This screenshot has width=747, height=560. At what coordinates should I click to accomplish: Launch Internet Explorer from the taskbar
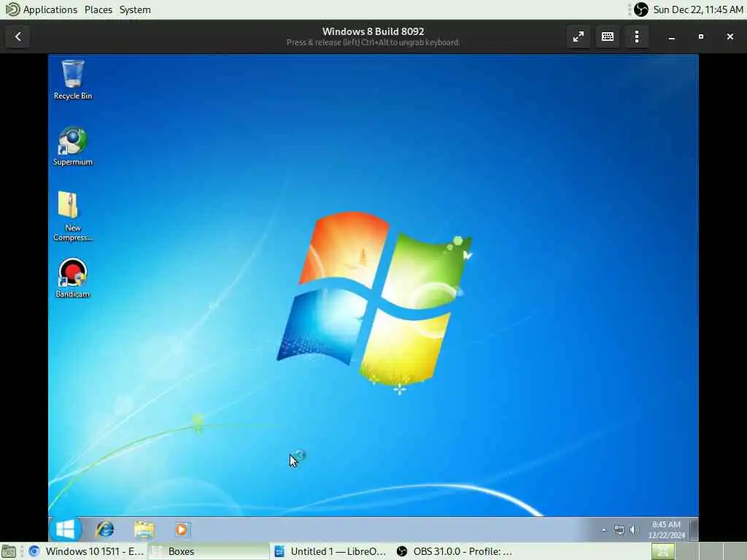[105, 529]
